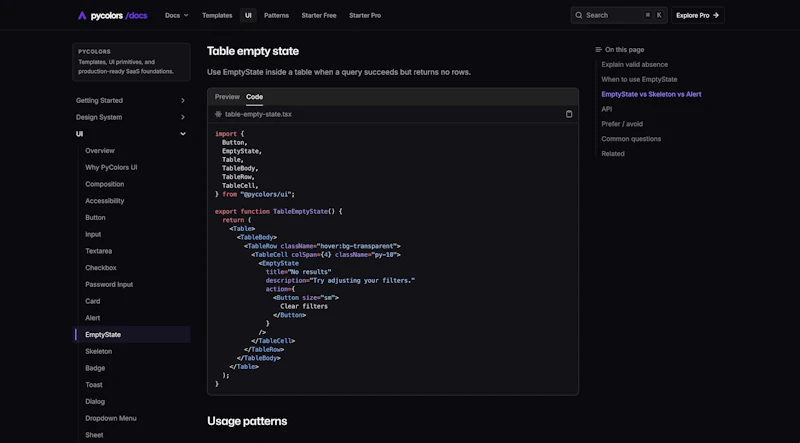Click the Table empty state heading
The height and width of the screenshot is (443, 800).
point(253,51)
